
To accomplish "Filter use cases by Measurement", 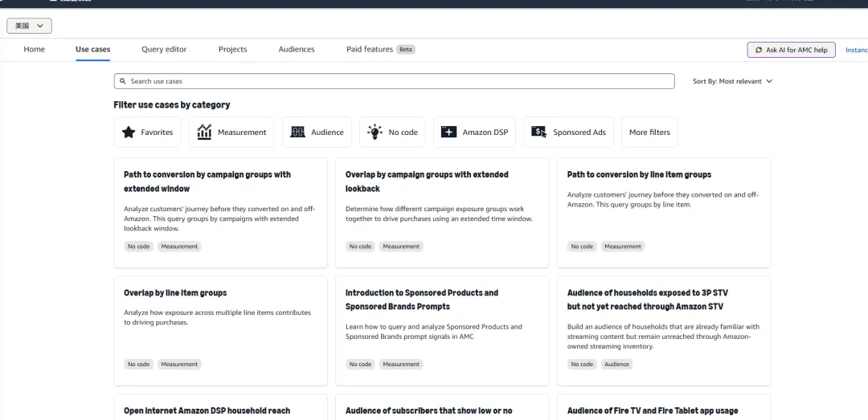I will 231,133.
